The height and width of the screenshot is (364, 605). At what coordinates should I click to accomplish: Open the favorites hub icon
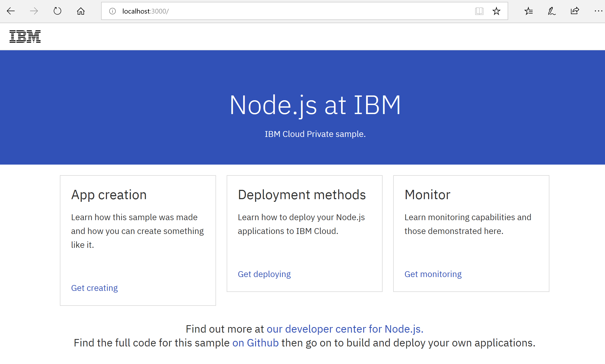tap(528, 11)
